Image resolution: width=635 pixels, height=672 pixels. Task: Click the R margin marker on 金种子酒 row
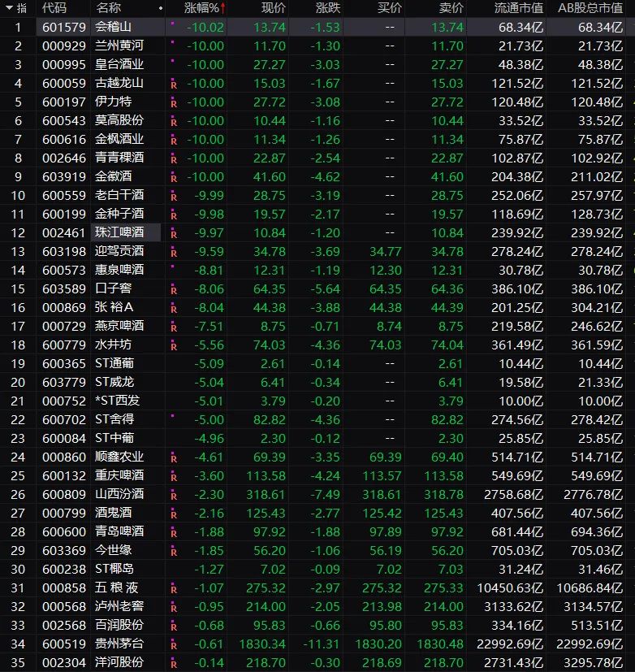(174, 215)
